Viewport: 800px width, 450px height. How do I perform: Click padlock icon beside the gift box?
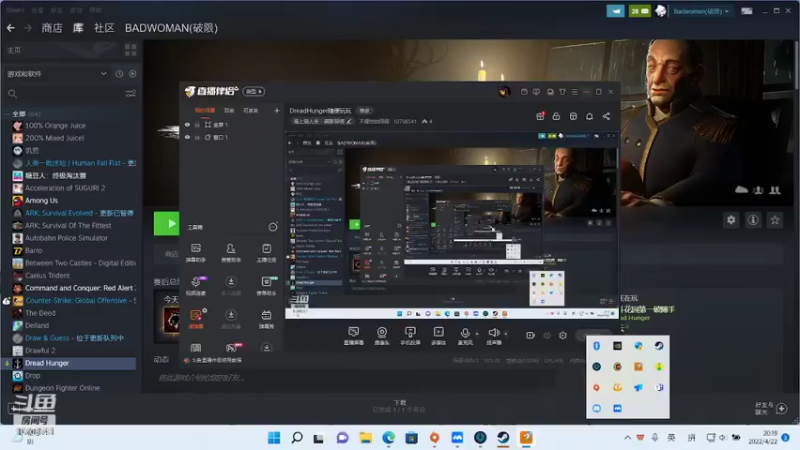pyautogui.click(x=556, y=116)
